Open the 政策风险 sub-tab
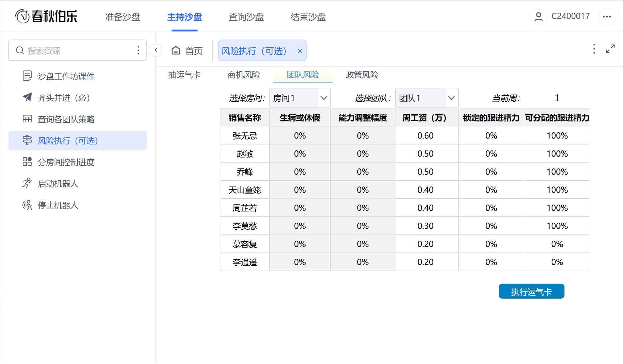 coord(362,75)
